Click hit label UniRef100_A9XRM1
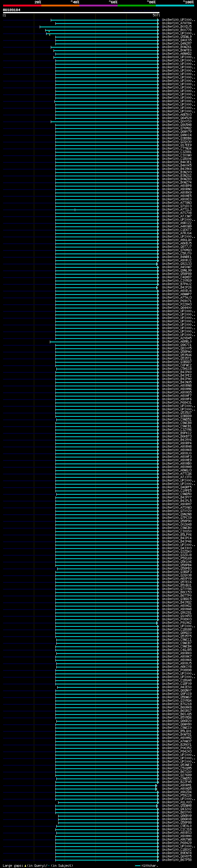Viewport: 197px width, 868px height. [x=176, y=785]
